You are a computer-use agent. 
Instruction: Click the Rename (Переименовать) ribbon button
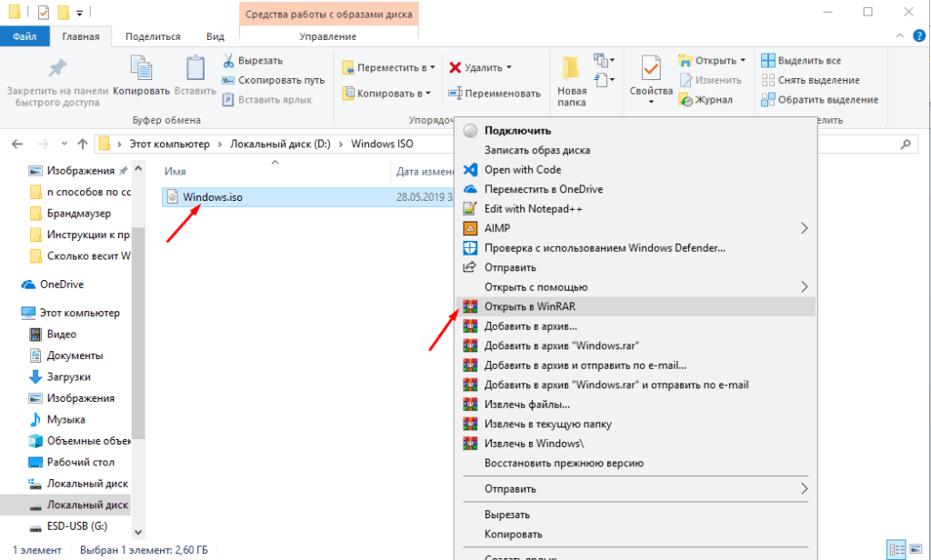pyautogui.click(x=494, y=93)
